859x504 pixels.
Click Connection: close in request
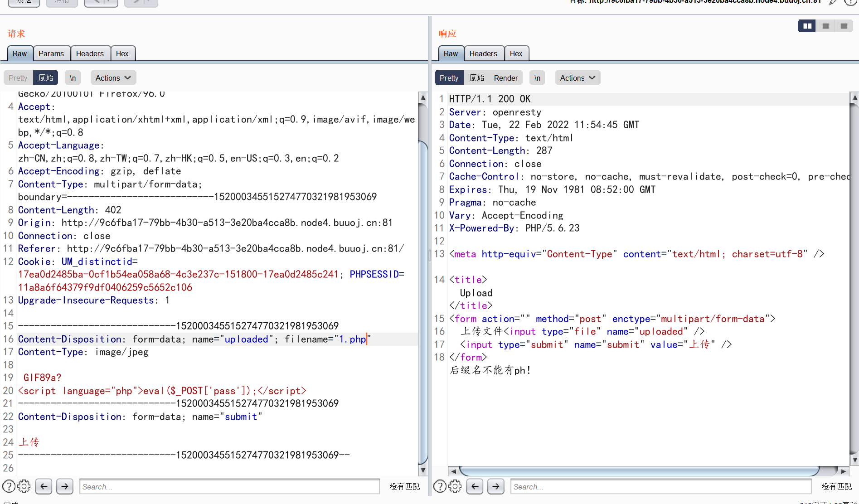point(64,236)
